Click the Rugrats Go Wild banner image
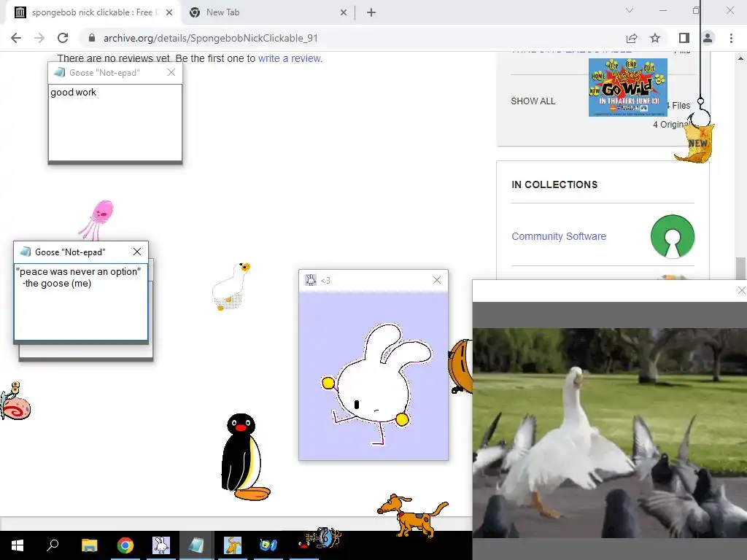The image size is (747, 560). (628, 87)
